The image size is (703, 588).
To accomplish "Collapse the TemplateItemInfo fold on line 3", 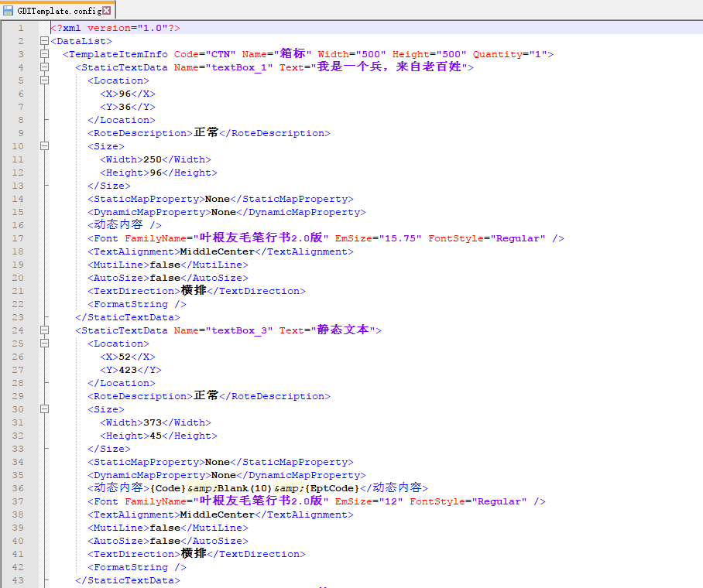I will click(x=44, y=54).
